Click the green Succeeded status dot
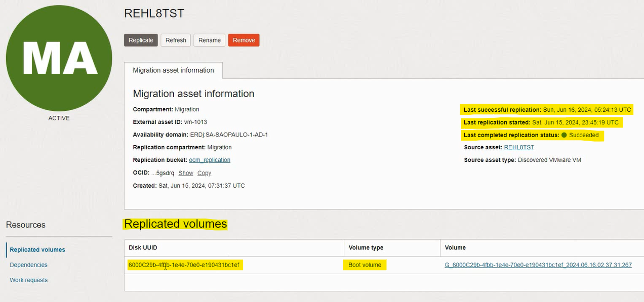644x302 pixels. (563, 135)
